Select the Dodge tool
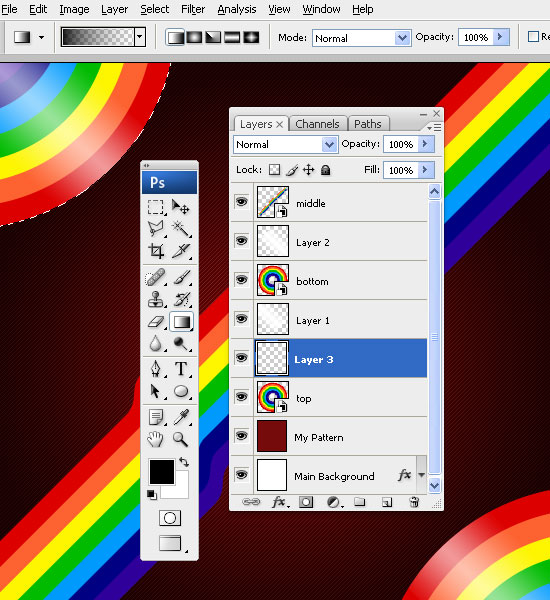 point(181,343)
